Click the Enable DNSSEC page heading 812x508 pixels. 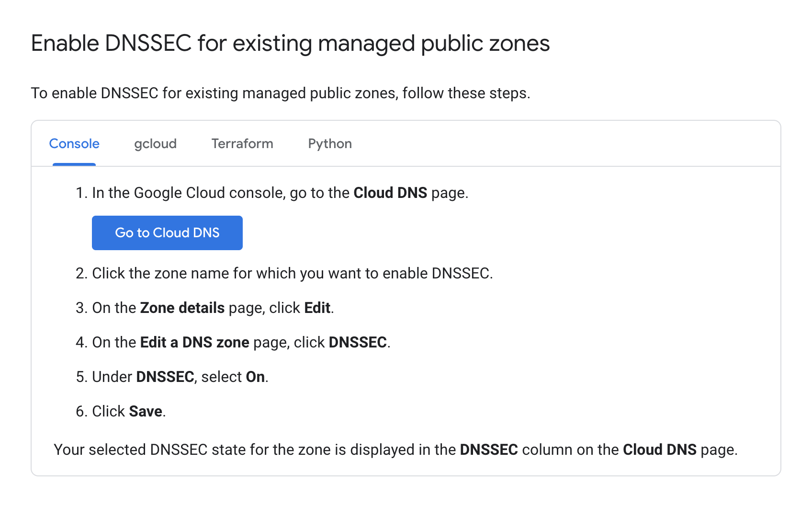pos(290,43)
